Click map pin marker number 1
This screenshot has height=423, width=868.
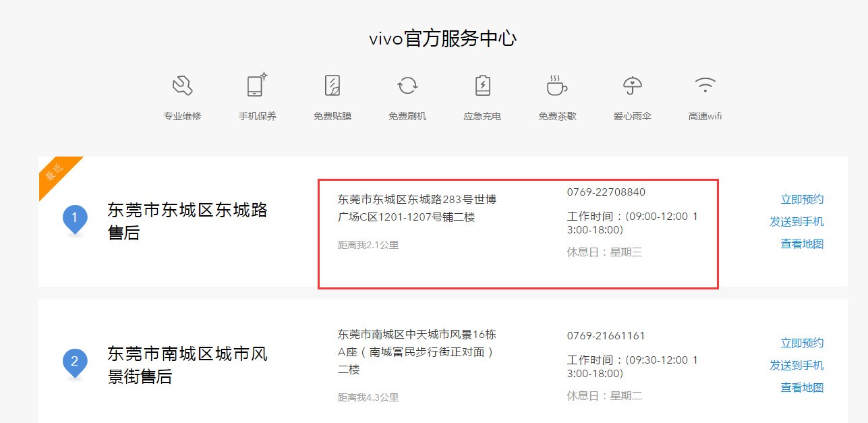tap(75, 219)
